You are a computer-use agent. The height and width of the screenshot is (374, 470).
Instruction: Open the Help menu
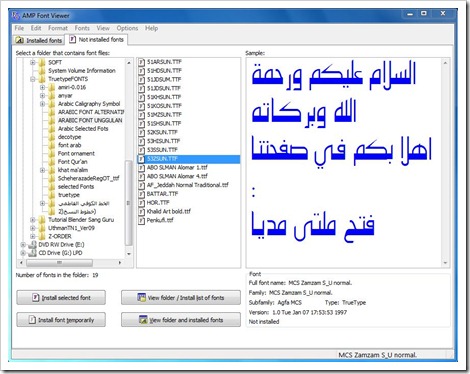tap(151, 28)
